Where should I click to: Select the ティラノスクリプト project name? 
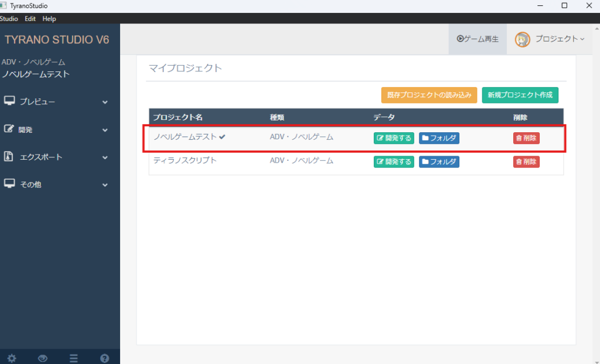click(185, 160)
